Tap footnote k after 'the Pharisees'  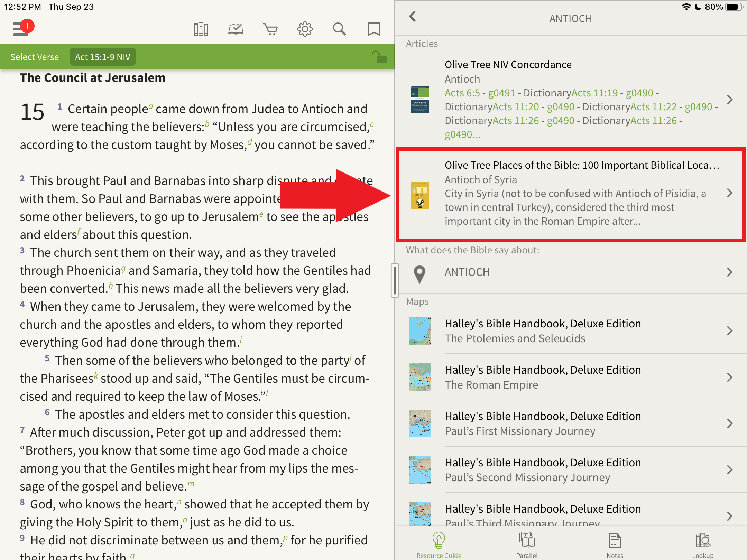pos(96,376)
